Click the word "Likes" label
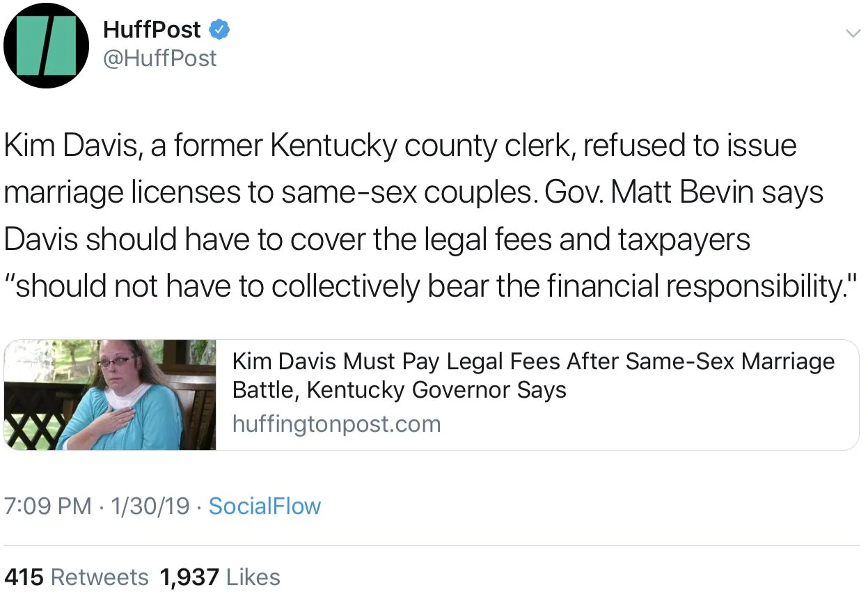This screenshot has width=868, height=599. (x=253, y=577)
